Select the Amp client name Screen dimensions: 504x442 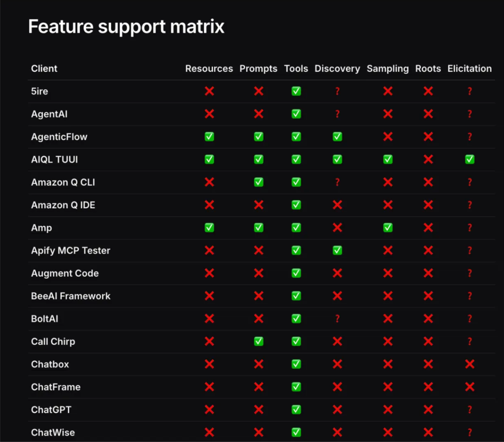pos(41,228)
